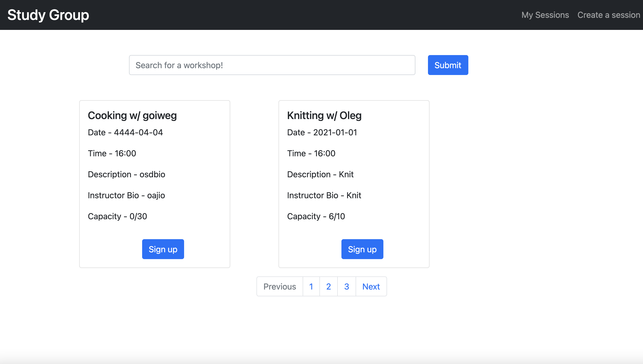Open the My Sessions page
The height and width of the screenshot is (364, 643).
[545, 15]
